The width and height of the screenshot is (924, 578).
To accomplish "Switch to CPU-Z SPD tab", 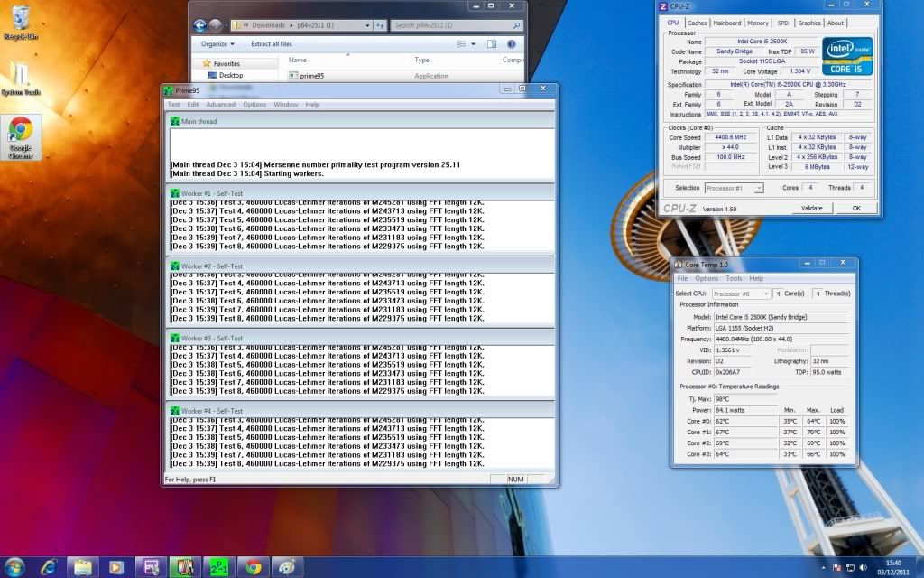I will click(782, 23).
